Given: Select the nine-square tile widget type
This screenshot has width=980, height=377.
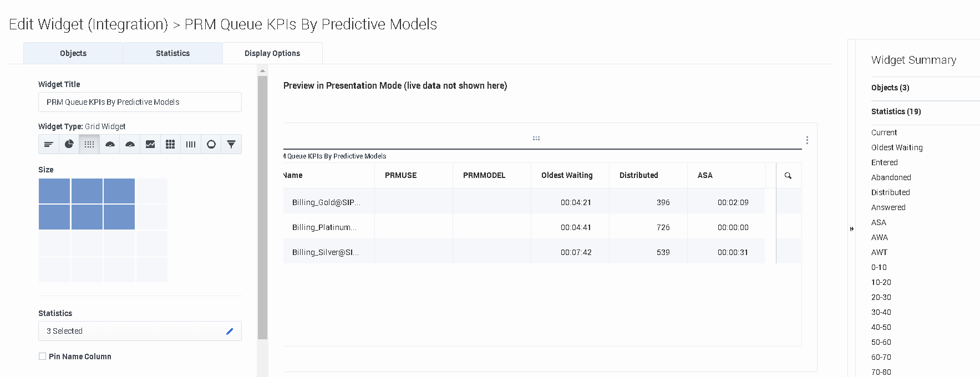Looking at the screenshot, I should tap(170, 144).
